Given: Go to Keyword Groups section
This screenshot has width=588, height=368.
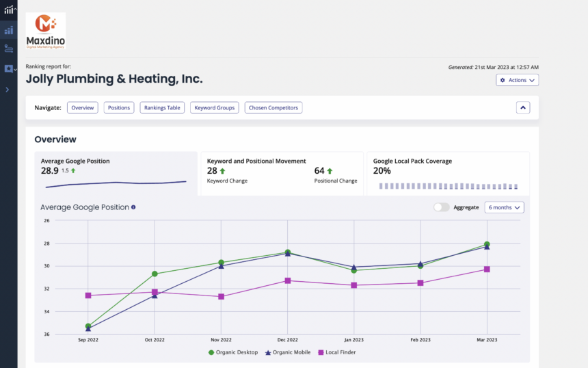Looking at the screenshot, I should 215,107.
